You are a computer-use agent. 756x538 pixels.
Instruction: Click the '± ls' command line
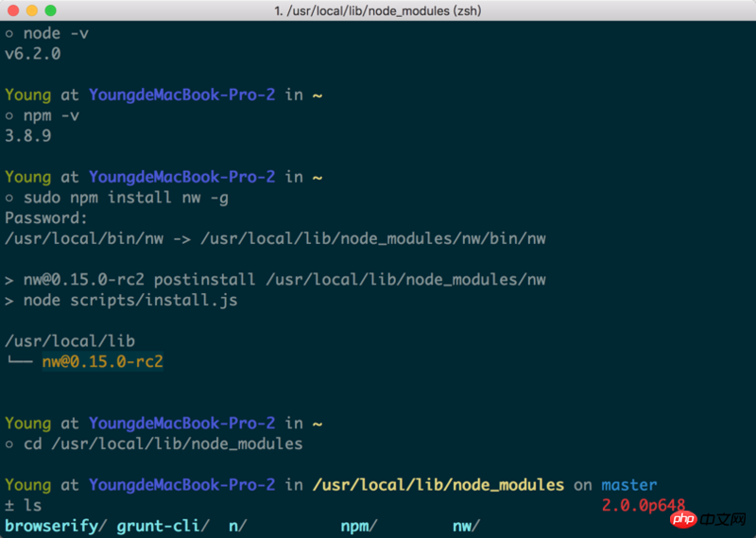pos(23,505)
